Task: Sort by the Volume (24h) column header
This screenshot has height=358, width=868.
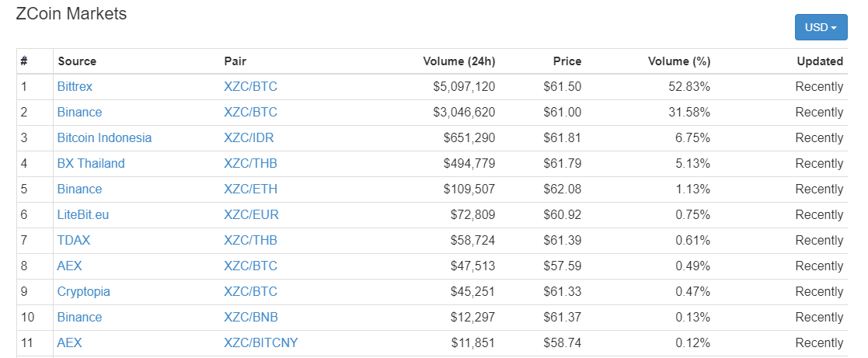Action: click(x=458, y=61)
